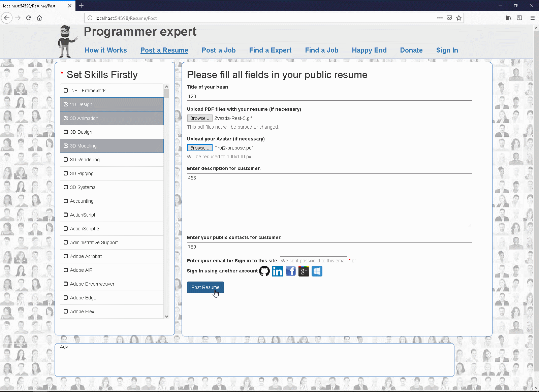Go to the browser home page
Screen dimensions: 539x392
pyautogui.click(x=39, y=18)
